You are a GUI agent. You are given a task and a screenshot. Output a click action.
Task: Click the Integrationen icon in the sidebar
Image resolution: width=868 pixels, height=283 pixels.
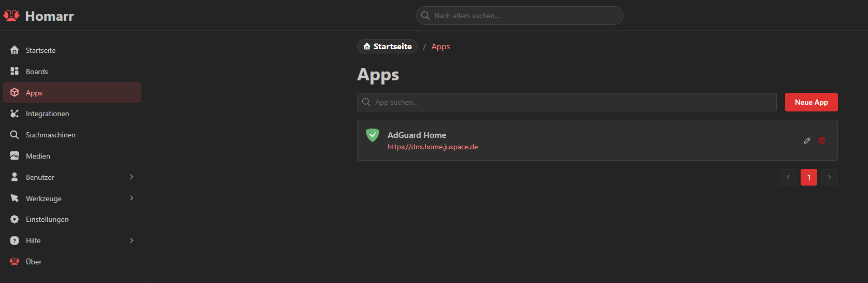click(15, 114)
